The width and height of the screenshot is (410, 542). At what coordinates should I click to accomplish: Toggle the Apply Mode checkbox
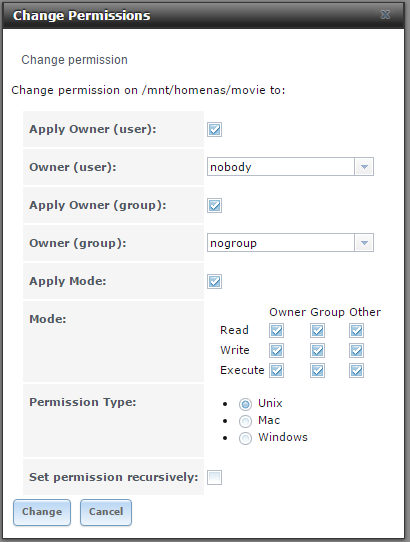pyautogui.click(x=214, y=282)
